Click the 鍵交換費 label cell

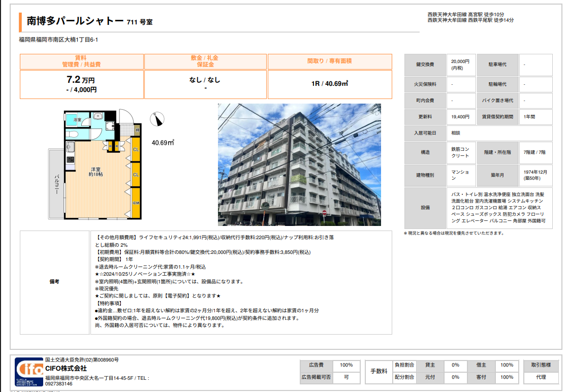coord(425,65)
